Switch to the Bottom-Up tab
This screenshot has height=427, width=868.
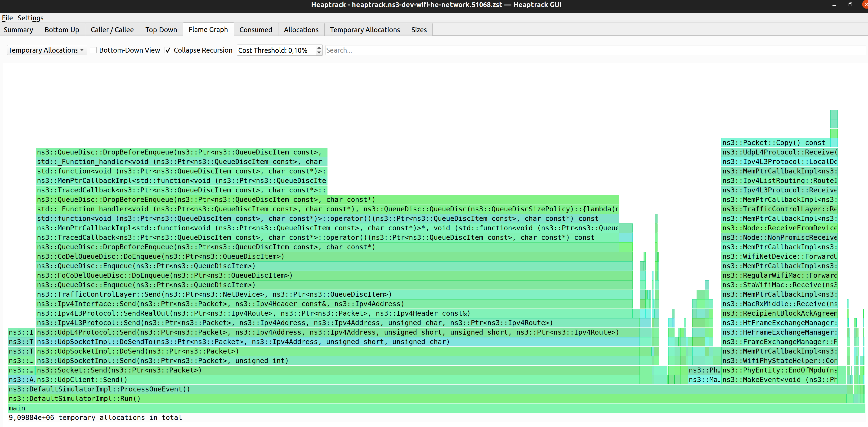point(62,30)
